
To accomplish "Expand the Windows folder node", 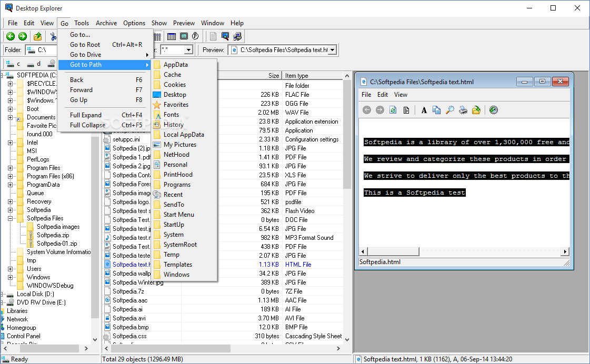I will [x=10, y=277].
